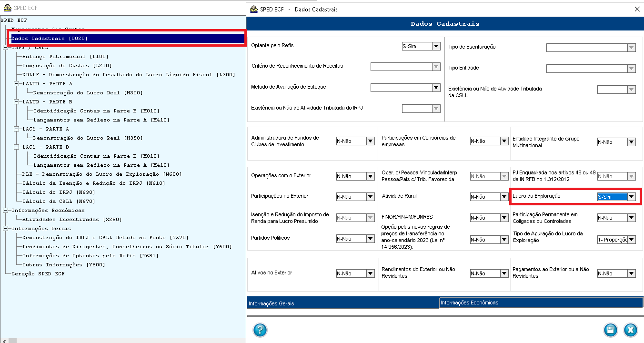Select Cálculo da CSLL [N670]

[59, 201]
